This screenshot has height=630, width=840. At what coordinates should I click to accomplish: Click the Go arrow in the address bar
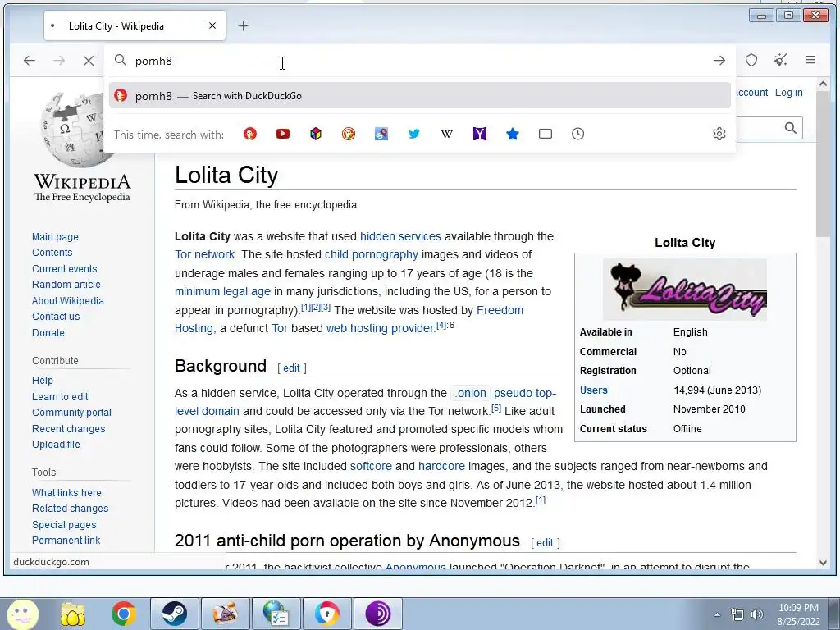(x=719, y=61)
